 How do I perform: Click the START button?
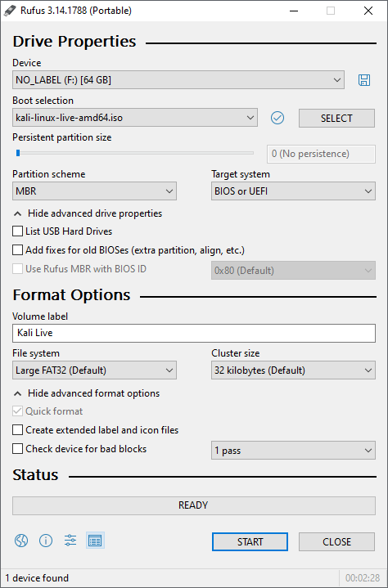point(250,542)
